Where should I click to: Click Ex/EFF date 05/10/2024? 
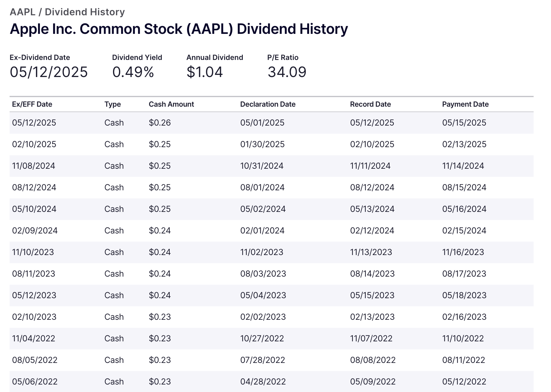[x=34, y=209]
